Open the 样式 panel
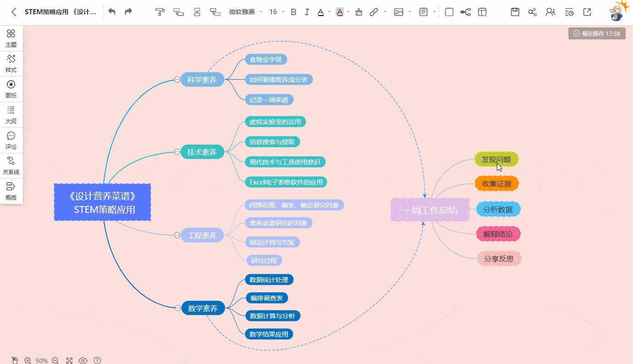 click(x=11, y=64)
